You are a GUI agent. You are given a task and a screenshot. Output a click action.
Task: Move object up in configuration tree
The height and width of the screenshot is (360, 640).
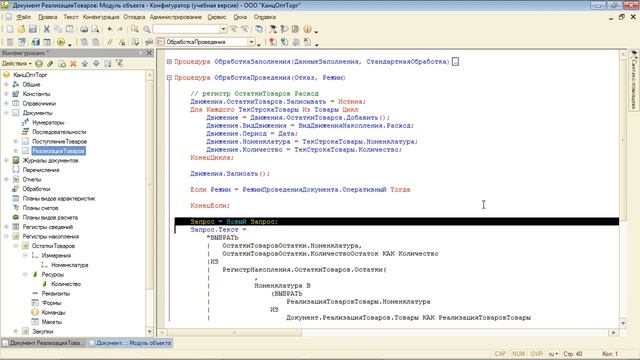(x=84, y=64)
